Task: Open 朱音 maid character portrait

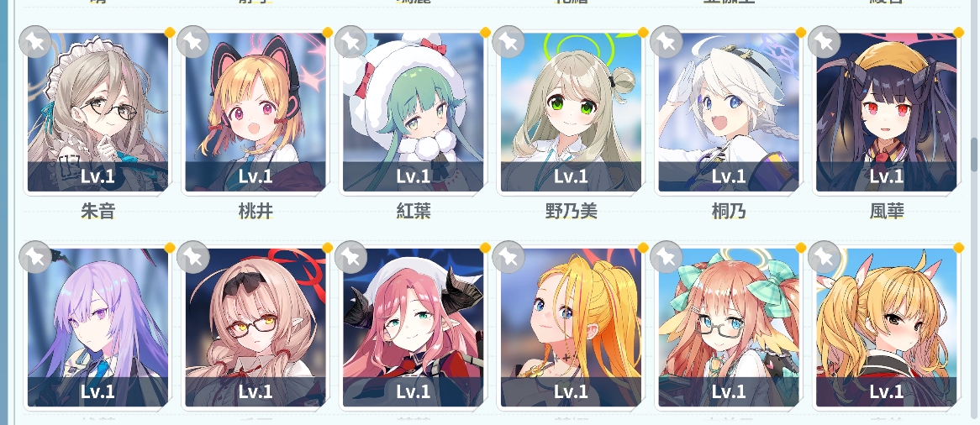Action: [x=98, y=113]
